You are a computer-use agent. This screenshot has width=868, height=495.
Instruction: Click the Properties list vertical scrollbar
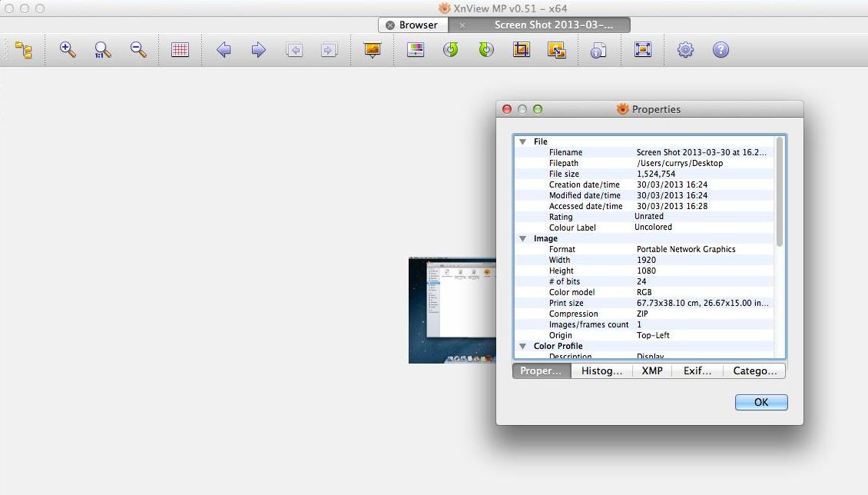pos(780,191)
